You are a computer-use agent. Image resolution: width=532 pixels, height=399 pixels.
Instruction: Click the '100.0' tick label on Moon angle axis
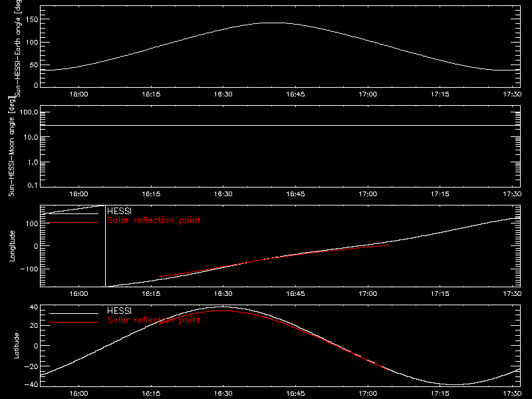pyautogui.click(x=29, y=112)
